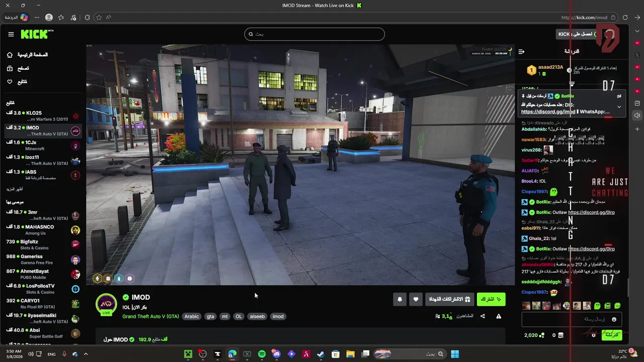Open Edge Copilot chat (الدردشة) button

coord(17,17)
